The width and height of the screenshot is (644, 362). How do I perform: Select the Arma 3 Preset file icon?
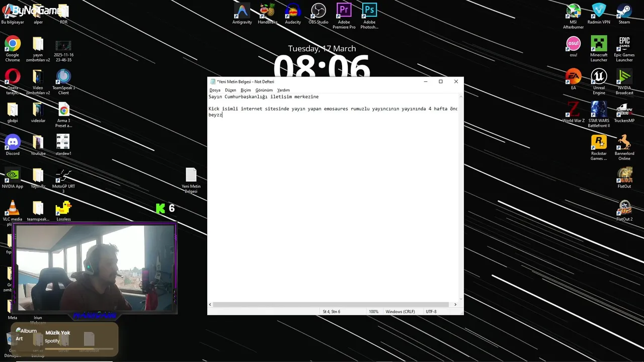pyautogui.click(x=63, y=114)
